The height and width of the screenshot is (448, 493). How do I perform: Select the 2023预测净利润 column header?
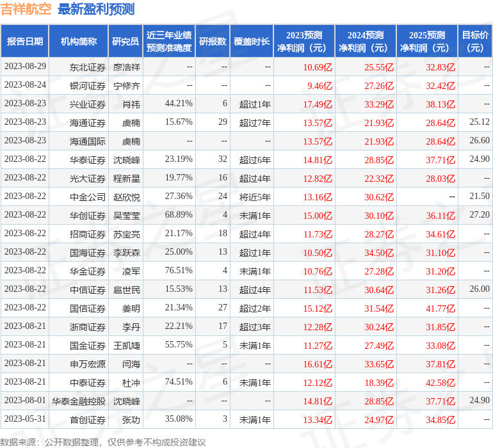304,41
